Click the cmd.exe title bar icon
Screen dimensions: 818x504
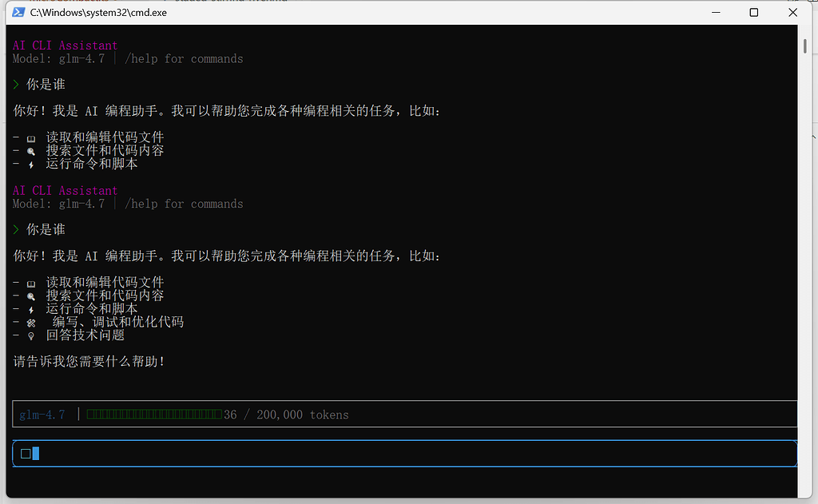coord(18,12)
